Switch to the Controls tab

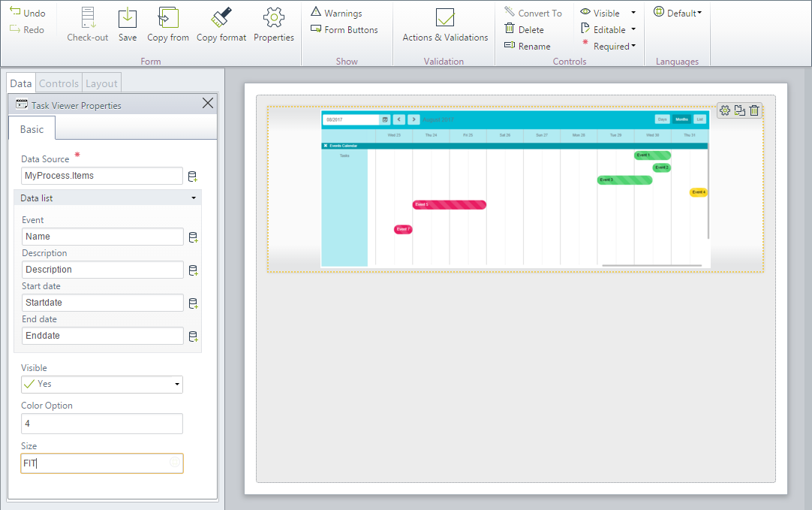pos(59,83)
